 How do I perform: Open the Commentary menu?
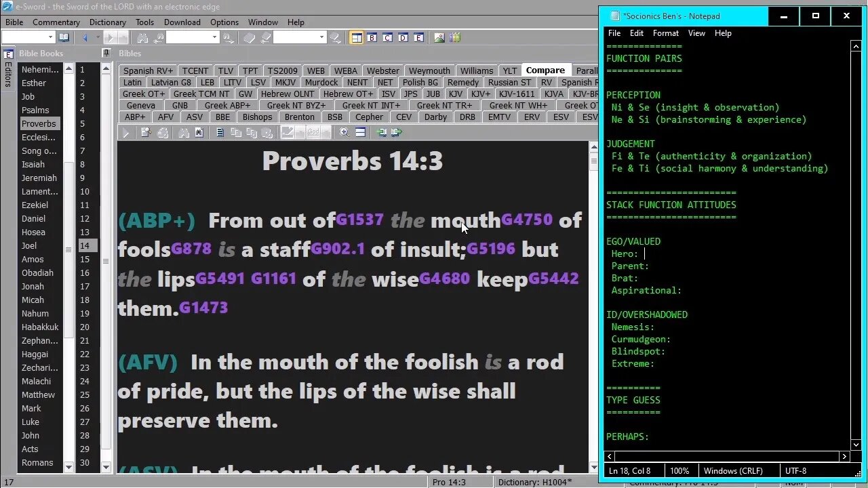(x=56, y=22)
